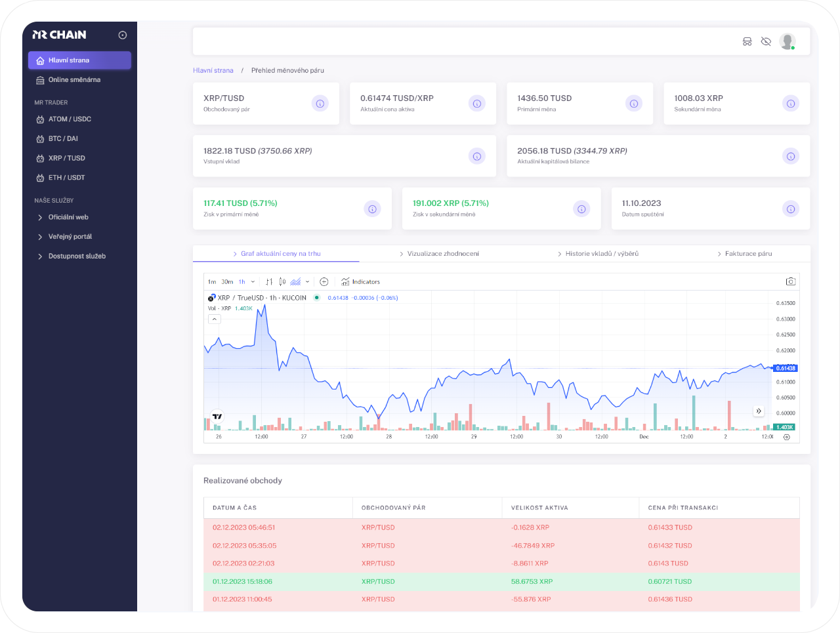Show info for Primární měna card
The image size is (840, 633).
[x=634, y=104]
